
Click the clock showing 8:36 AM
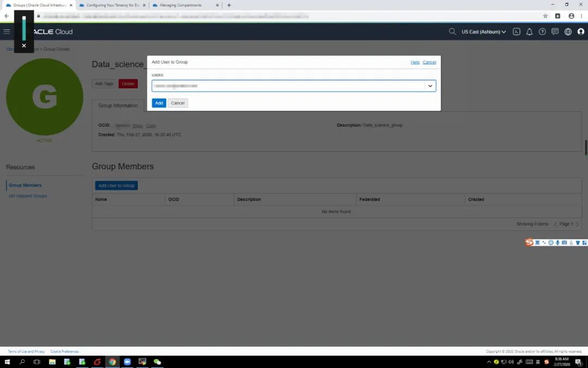pos(562,362)
